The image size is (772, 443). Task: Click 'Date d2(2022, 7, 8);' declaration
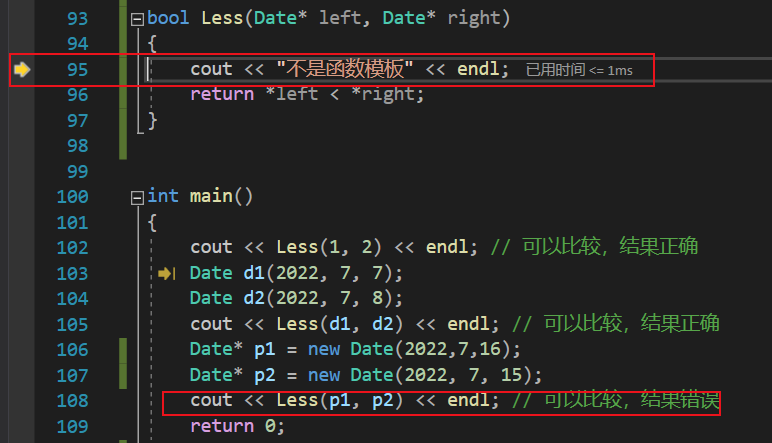296,298
